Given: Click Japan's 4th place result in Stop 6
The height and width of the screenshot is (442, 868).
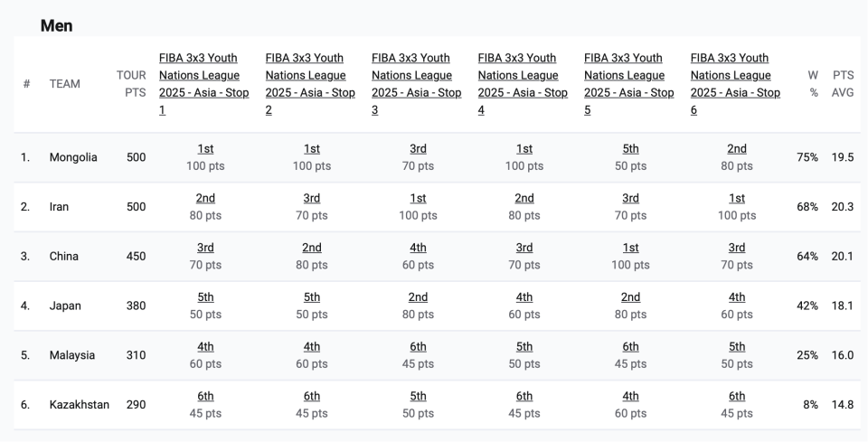Looking at the screenshot, I should 737,297.
